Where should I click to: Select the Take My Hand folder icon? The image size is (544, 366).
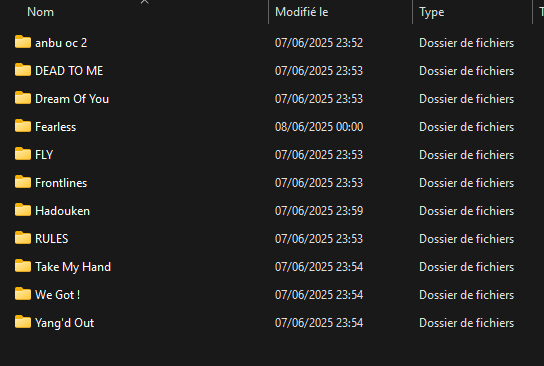(x=23, y=266)
